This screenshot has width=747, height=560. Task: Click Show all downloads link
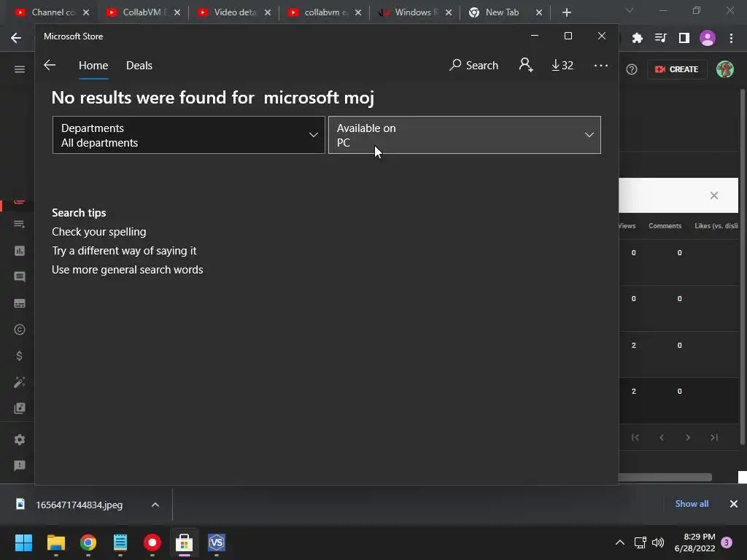[x=692, y=504]
